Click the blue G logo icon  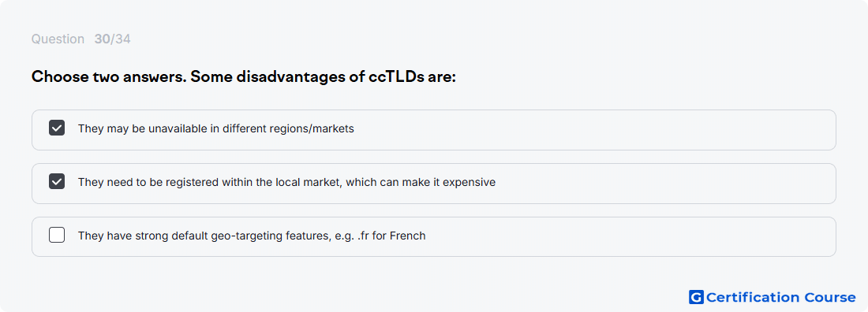pyautogui.click(x=696, y=298)
